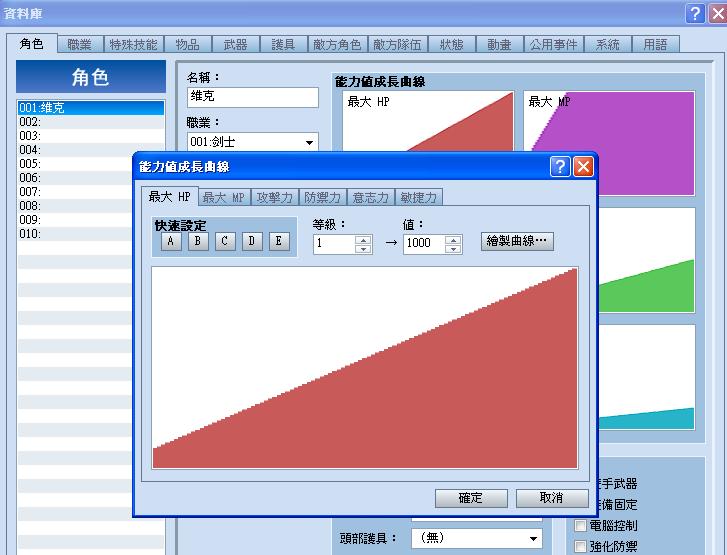Increase the 等級 level spinner

click(x=364, y=240)
